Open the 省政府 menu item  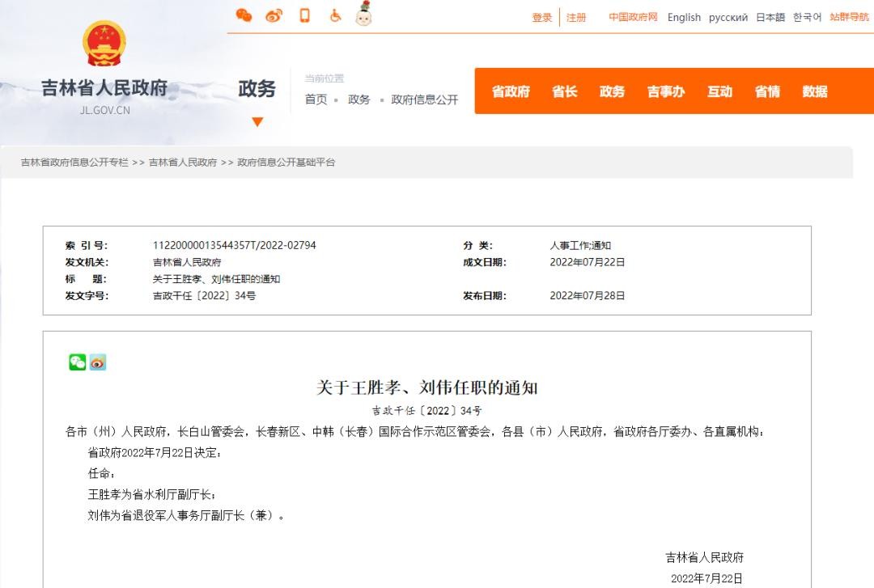[x=511, y=91]
